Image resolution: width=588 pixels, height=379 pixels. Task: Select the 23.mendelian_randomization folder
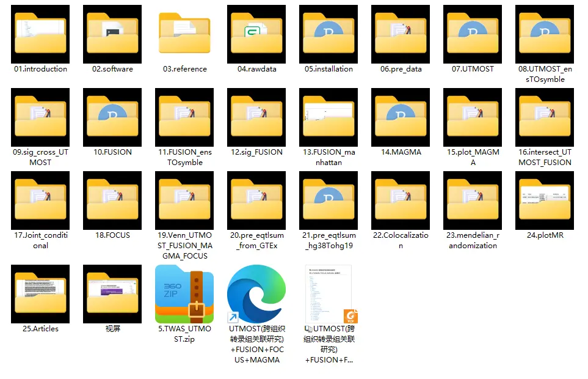coord(473,201)
